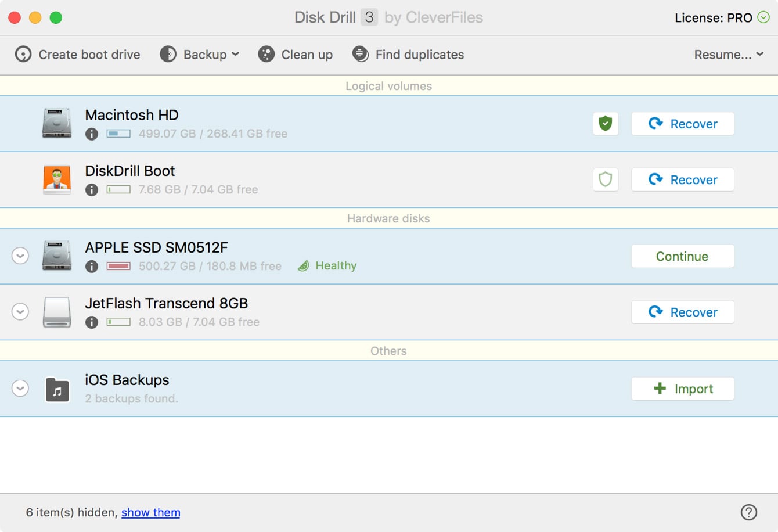Click the info icon beside Macintosh HD
The image size is (778, 532).
pyautogui.click(x=91, y=134)
